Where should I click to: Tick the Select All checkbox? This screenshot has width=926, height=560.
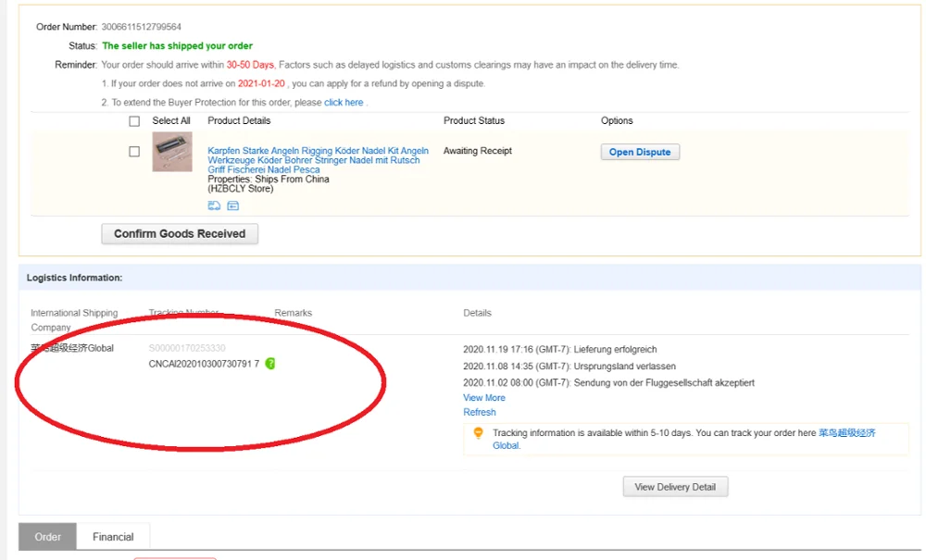134,121
